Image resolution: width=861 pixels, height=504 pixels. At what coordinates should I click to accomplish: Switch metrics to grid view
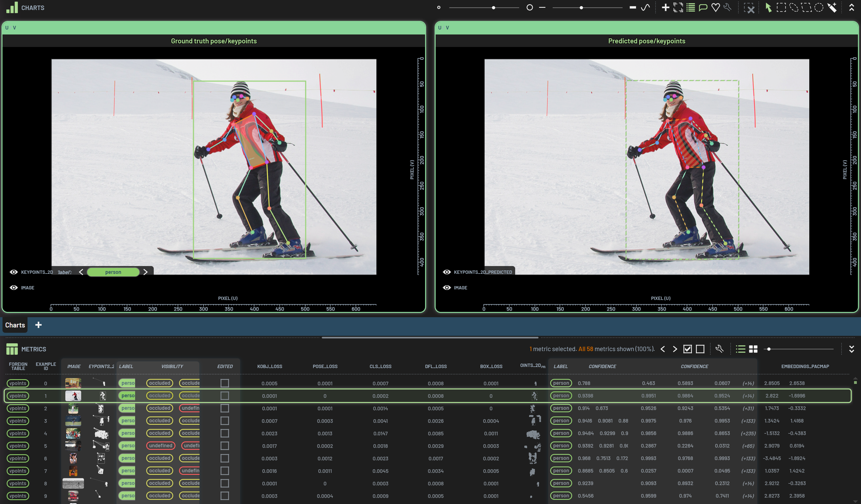click(753, 349)
